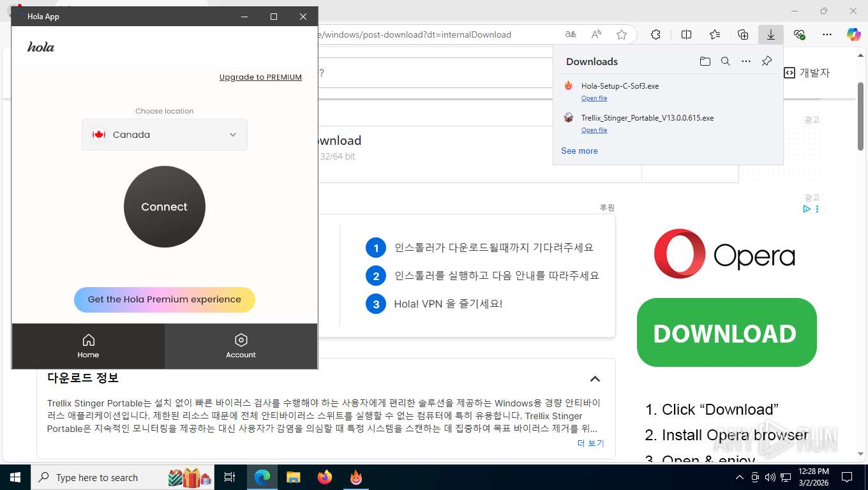Open Firefox from taskbar

(x=325, y=477)
